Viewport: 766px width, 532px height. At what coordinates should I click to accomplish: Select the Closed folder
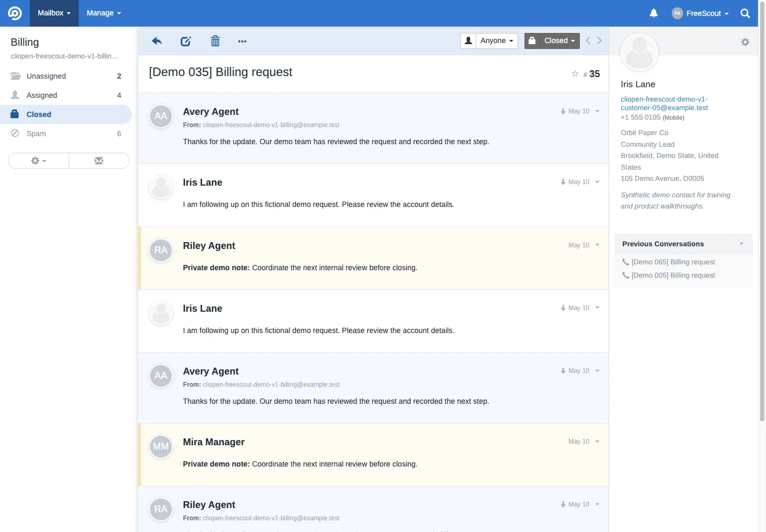66,114
